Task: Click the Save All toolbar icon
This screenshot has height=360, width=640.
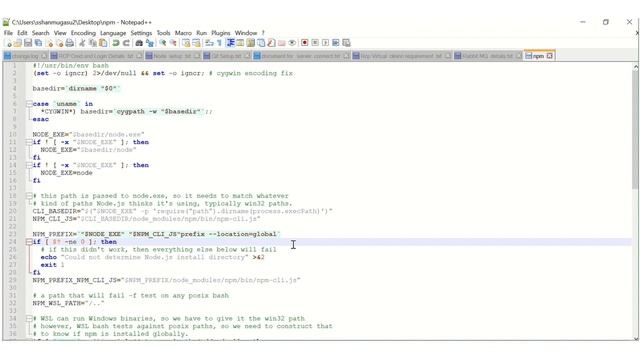Action: [x=38, y=43]
